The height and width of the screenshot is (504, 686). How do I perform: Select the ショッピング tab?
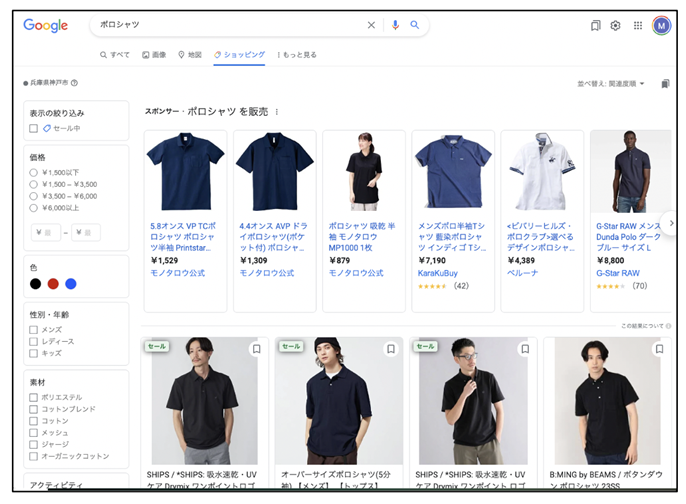239,55
